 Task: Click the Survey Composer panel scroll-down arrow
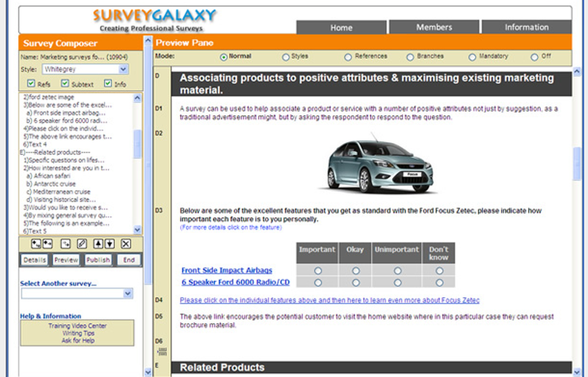(x=148, y=372)
